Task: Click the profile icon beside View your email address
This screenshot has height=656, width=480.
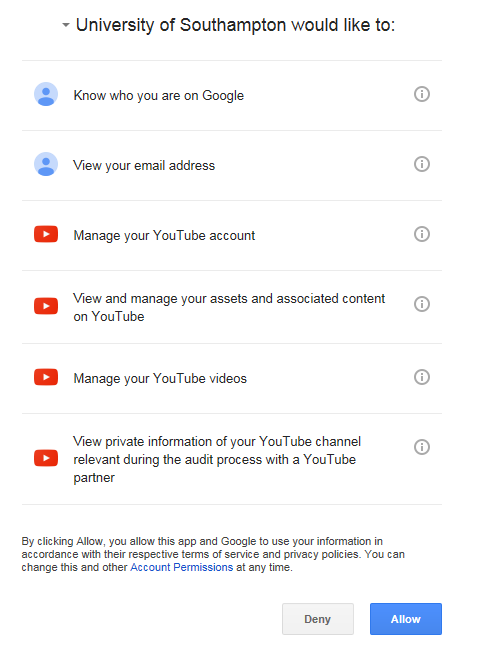Action: pos(46,164)
